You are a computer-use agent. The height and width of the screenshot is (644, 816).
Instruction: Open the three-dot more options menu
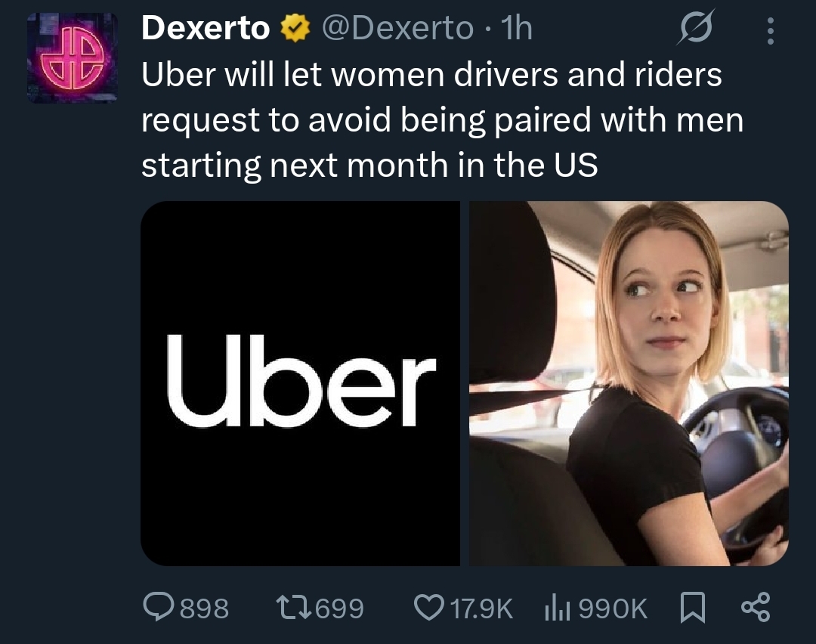pos(770,31)
